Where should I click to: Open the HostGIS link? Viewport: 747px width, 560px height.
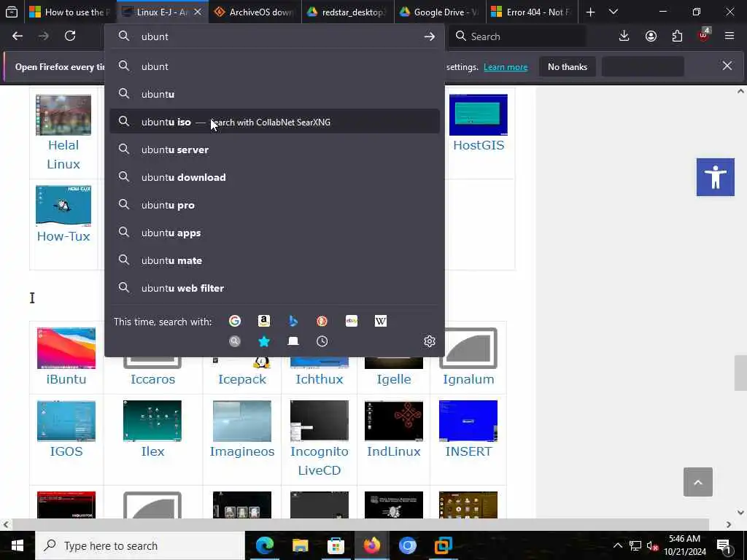click(x=479, y=145)
